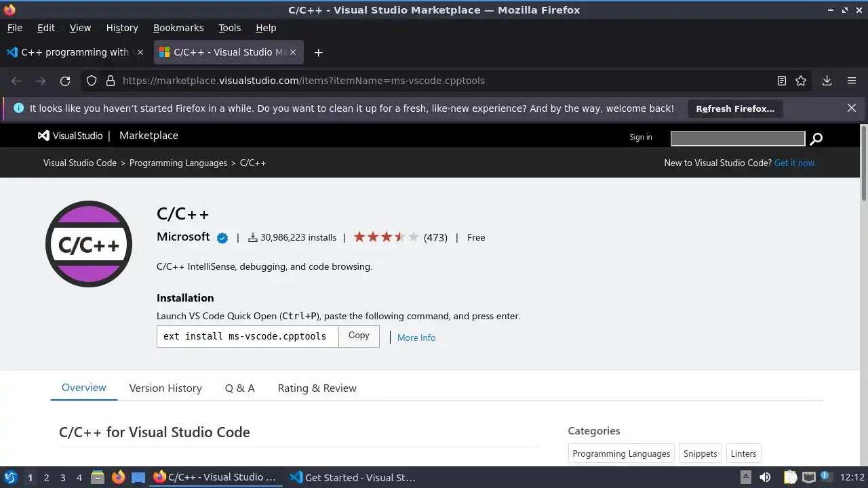Reload the current page
This screenshot has width=868, height=488.
click(x=65, y=81)
